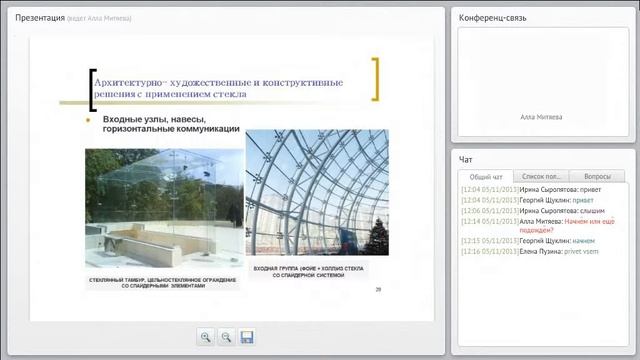Save the presentation with floppy disk icon
640x360 pixels.
[x=247, y=337]
